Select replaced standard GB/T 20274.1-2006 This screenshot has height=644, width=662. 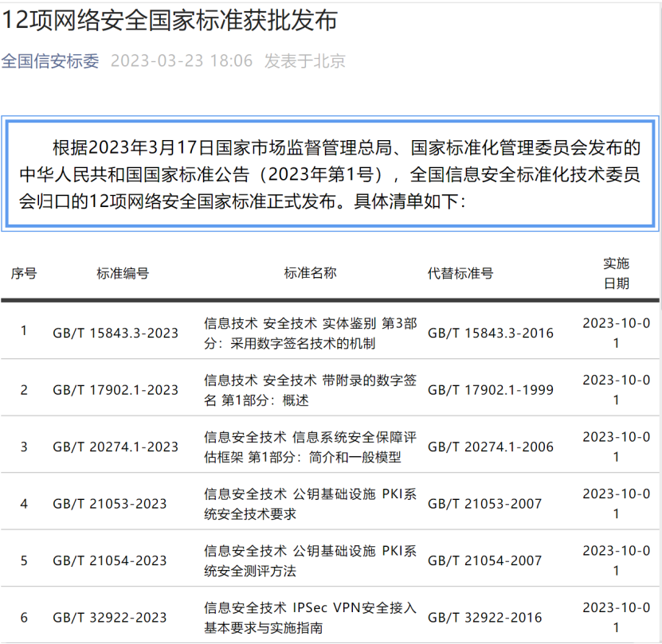tap(490, 447)
